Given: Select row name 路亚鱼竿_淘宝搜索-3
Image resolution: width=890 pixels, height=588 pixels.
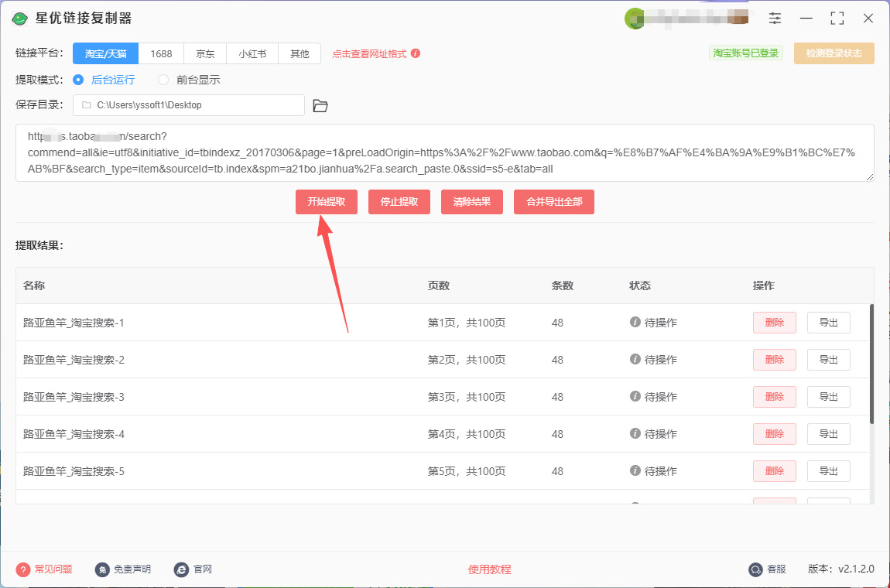Looking at the screenshot, I should pyautogui.click(x=74, y=398).
